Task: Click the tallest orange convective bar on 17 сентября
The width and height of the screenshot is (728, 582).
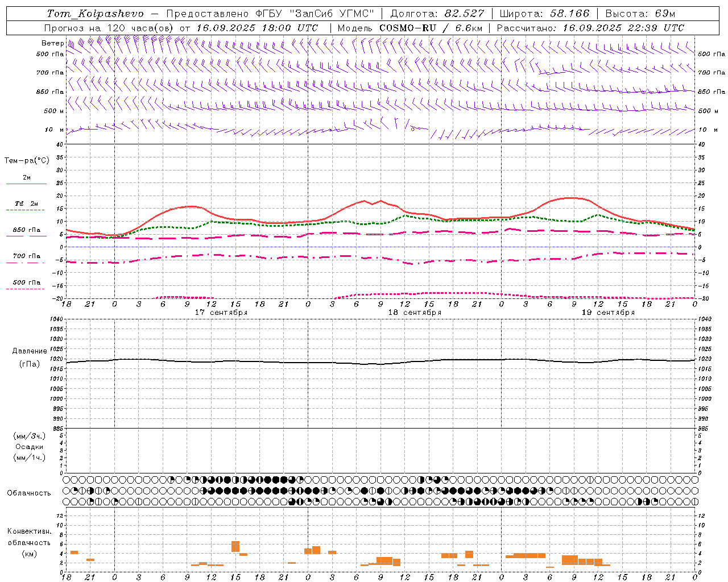Action: (235, 546)
